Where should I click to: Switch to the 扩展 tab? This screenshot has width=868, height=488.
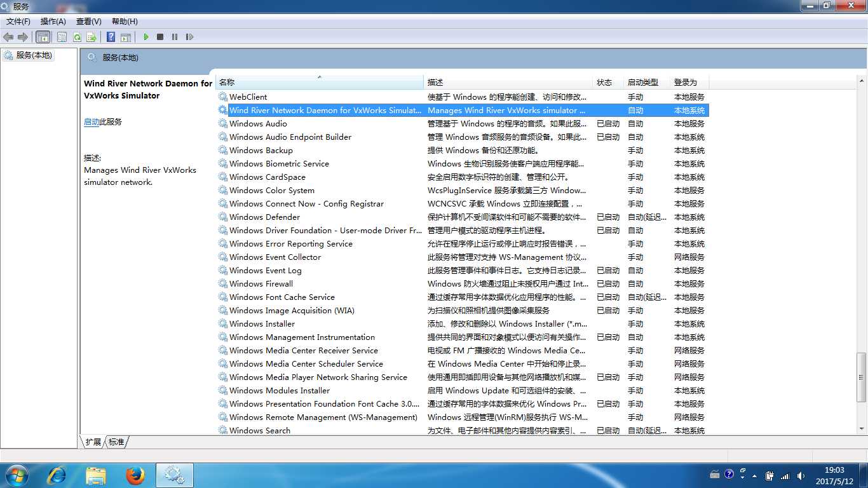tap(93, 442)
